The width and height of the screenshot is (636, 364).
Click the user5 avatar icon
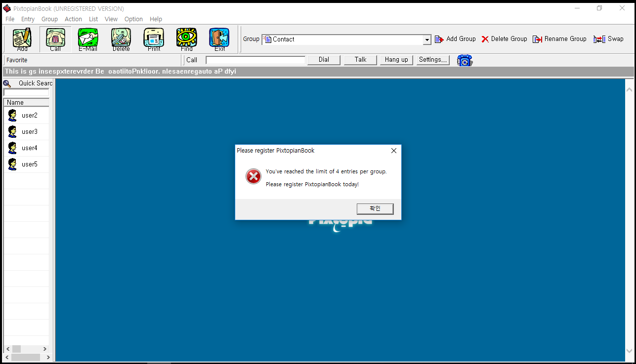[x=12, y=164]
